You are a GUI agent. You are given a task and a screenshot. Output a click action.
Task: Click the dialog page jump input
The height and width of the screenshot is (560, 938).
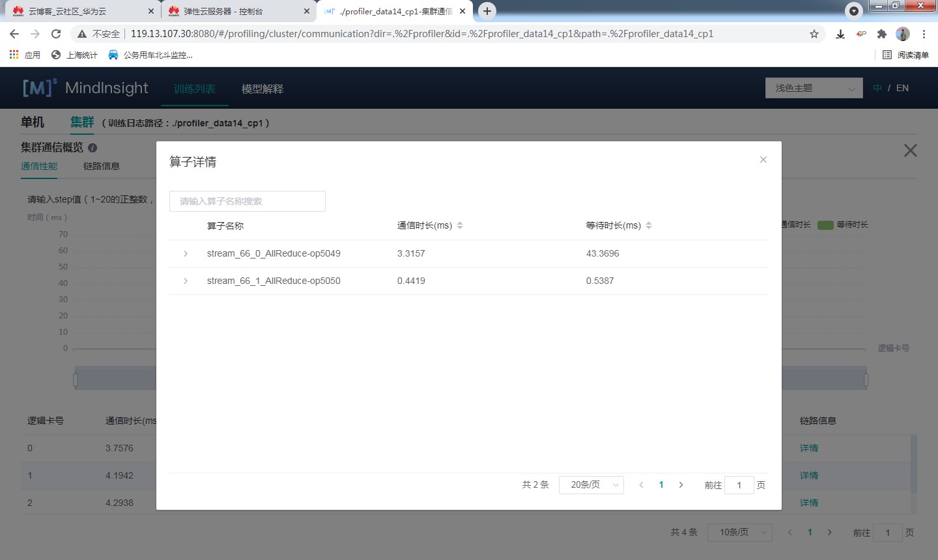click(739, 485)
